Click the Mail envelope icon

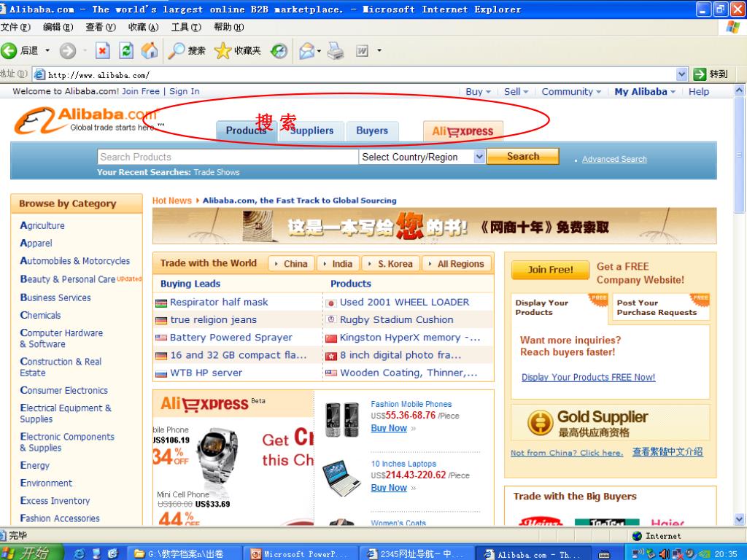306,50
